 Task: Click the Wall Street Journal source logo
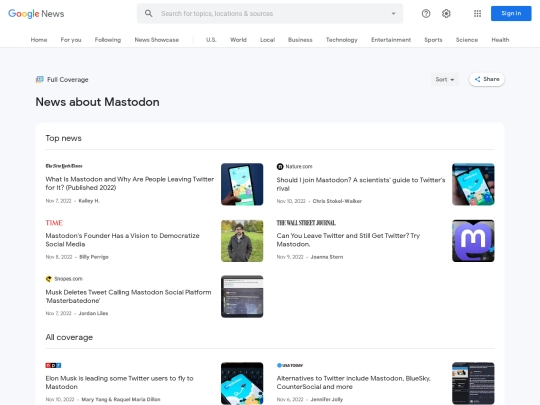pyautogui.click(x=306, y=223)
